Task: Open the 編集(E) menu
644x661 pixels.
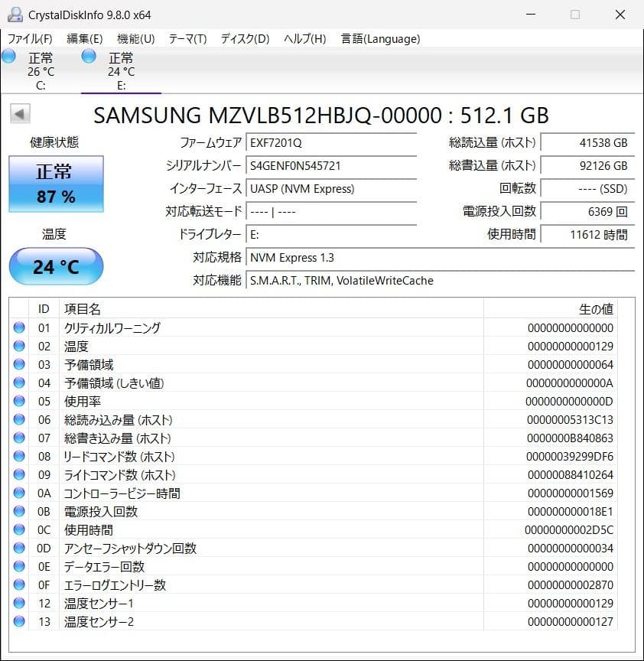Action: click(x=85, y=39)
